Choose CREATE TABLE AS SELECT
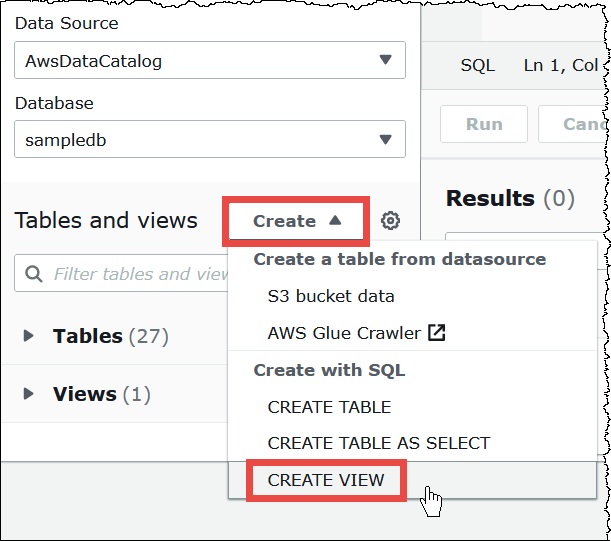This screenshot has width=611, height=541. [x=379, y=443]
